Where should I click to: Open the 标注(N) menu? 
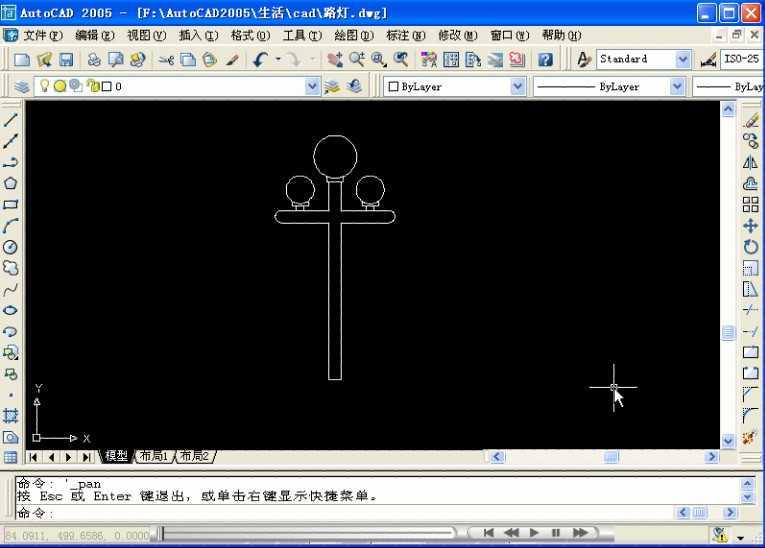tap(405, 36)
